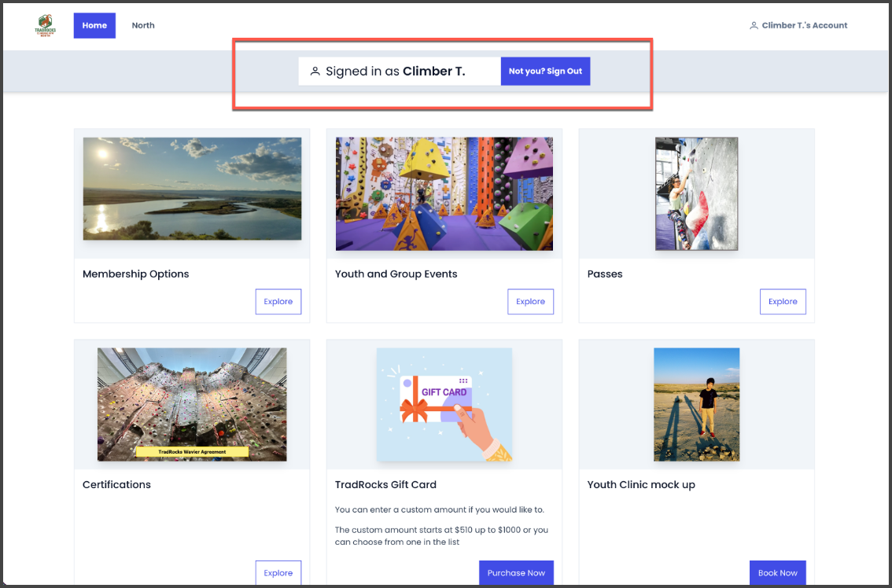Click the Not you? Sign Out button
Image resolution: width=892 pixels, height=588 pixels.
point(545,71)
